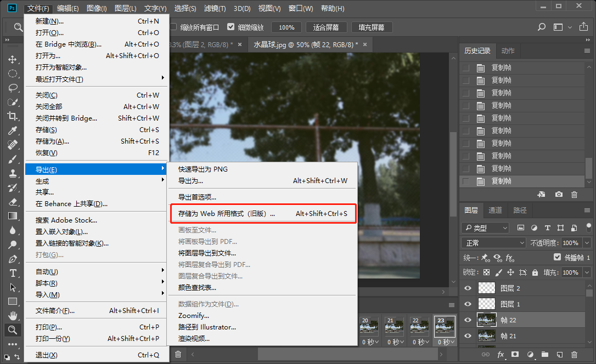Click the delete layer trash icon

coord(575,355)
